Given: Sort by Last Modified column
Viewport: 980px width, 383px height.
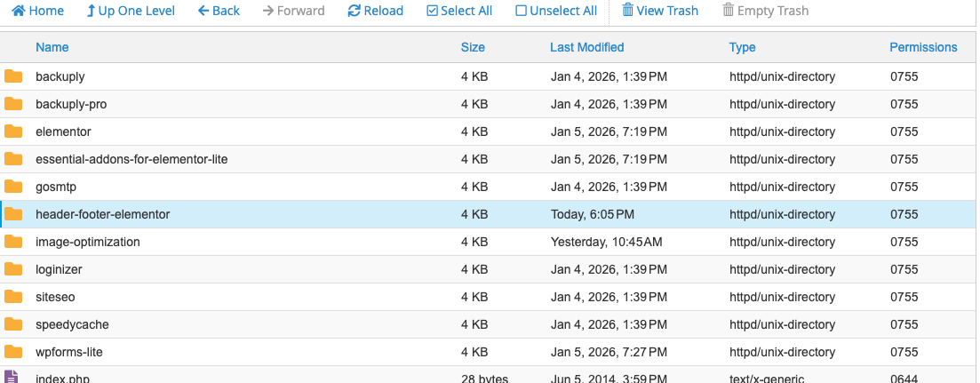Looking at the screenshot, I should 586,47.
